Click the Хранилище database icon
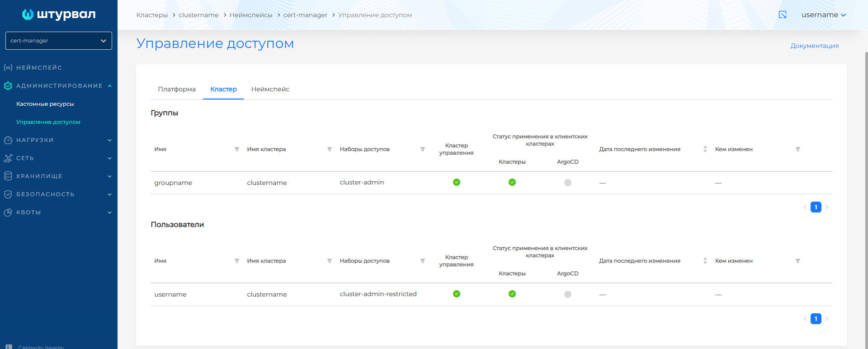Screen dimensions: 868x349 point(8,176)
